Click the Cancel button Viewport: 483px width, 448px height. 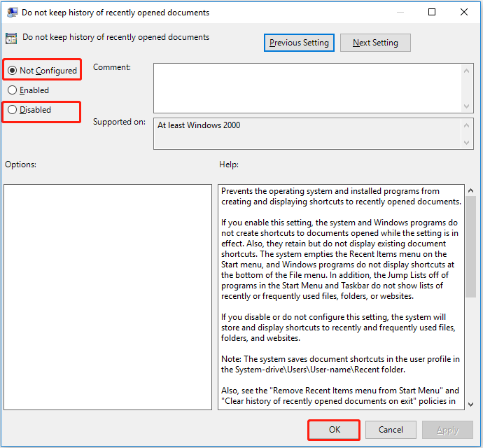[x=391, y=430]
